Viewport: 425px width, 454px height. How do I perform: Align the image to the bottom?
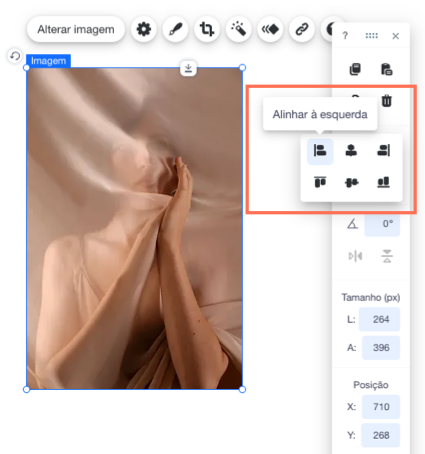(x=383, y=182)
